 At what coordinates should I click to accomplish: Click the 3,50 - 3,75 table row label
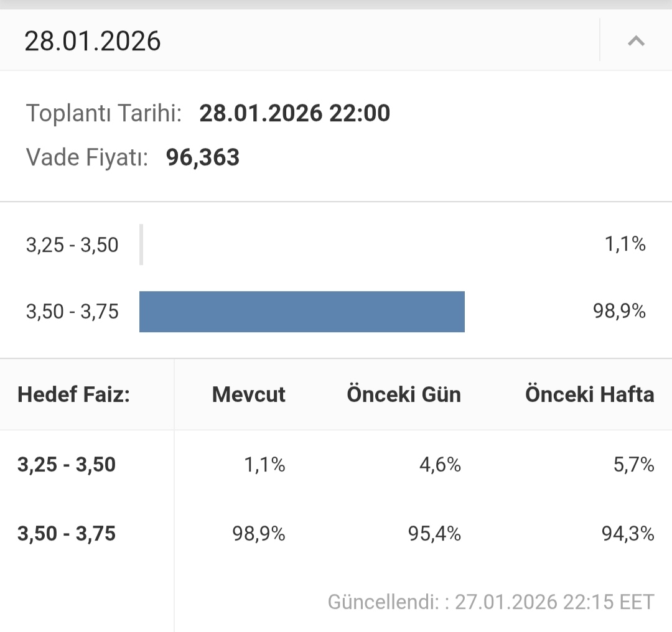[67, 534]
